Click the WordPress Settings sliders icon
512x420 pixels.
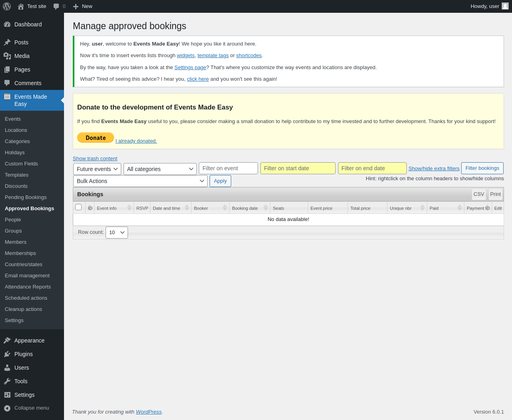coord(7,395)
